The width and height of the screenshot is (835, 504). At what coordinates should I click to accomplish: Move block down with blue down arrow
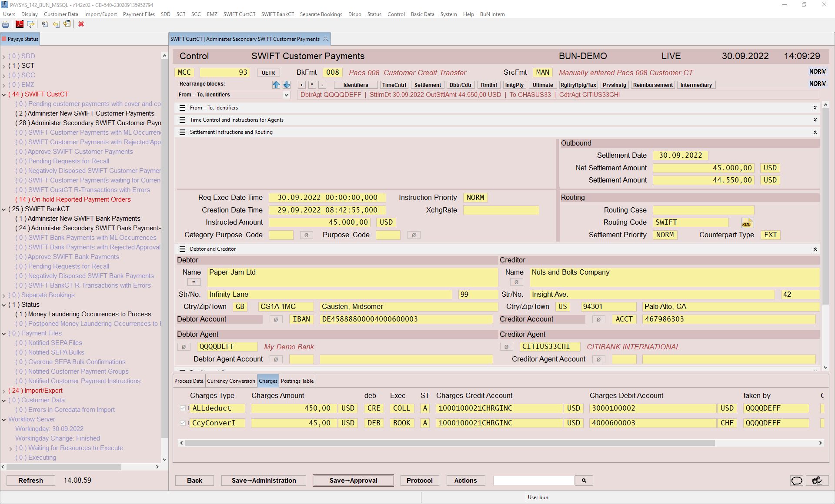pyautogui.click(x=287, y=85)
